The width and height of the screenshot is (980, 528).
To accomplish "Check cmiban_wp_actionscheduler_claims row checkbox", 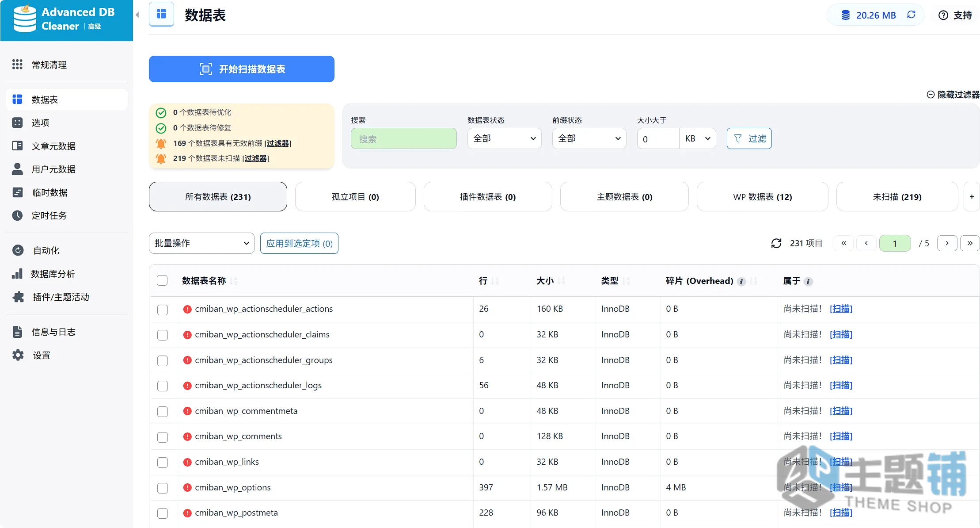I will click(x=163, y=335).
